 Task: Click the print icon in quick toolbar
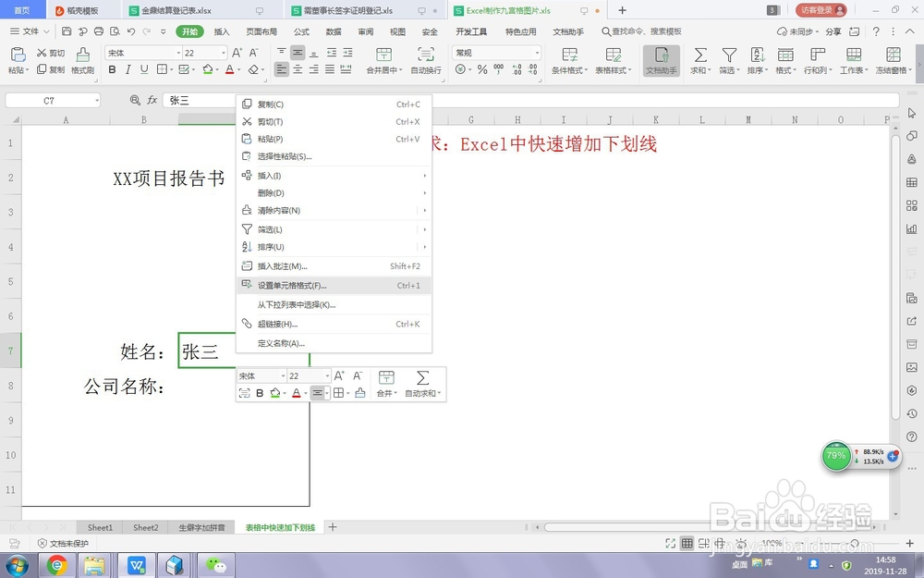[99, 31]
